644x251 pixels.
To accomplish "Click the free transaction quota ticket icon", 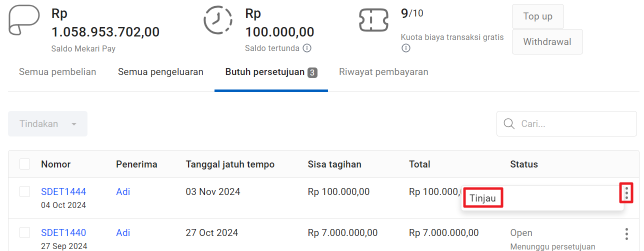I will point(373,20).
